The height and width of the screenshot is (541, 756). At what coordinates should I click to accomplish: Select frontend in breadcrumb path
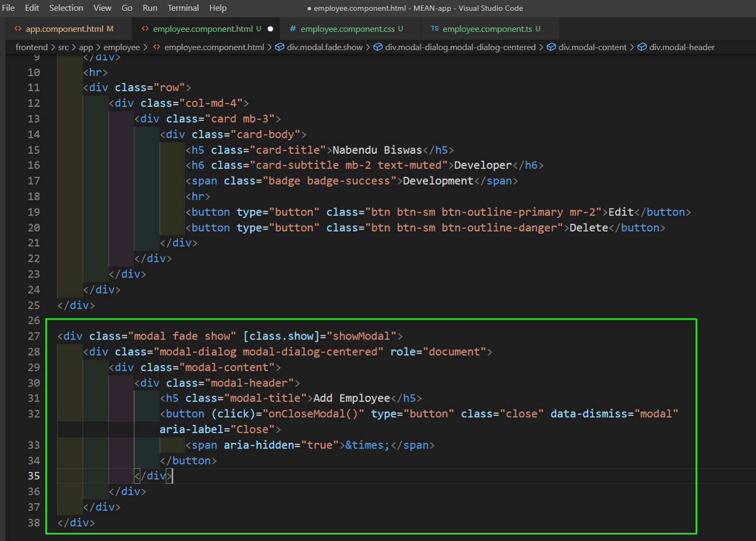(x=31, y=48)
